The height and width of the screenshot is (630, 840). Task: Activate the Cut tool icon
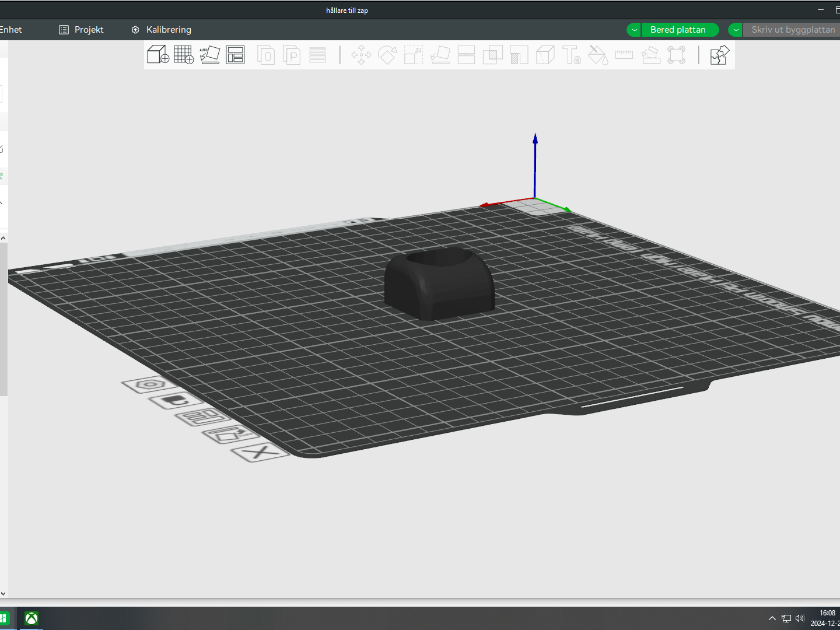(466, 55)
